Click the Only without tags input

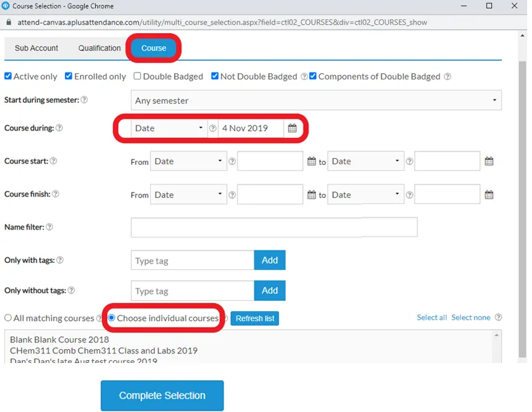193,291
